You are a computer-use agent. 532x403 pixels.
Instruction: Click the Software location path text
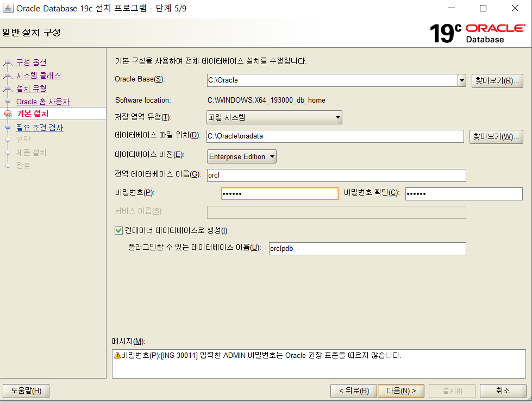pos(266,100)
